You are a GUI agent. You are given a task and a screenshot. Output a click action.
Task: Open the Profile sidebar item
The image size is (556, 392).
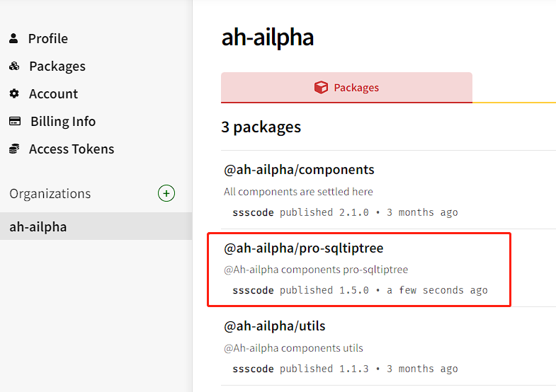click(48, 38)
